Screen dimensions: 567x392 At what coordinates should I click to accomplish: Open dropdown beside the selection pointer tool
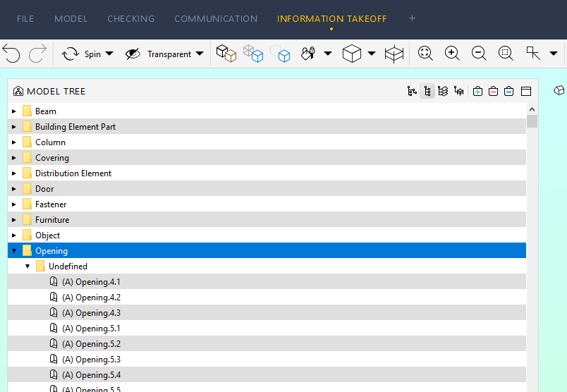click(x=554, y=54)
